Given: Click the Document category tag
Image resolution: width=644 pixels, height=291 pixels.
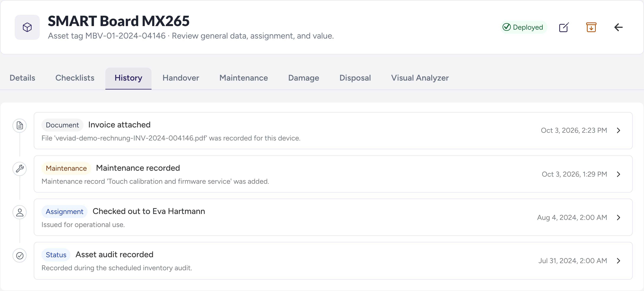Looking at the screenshot, I should click(62, 125).
